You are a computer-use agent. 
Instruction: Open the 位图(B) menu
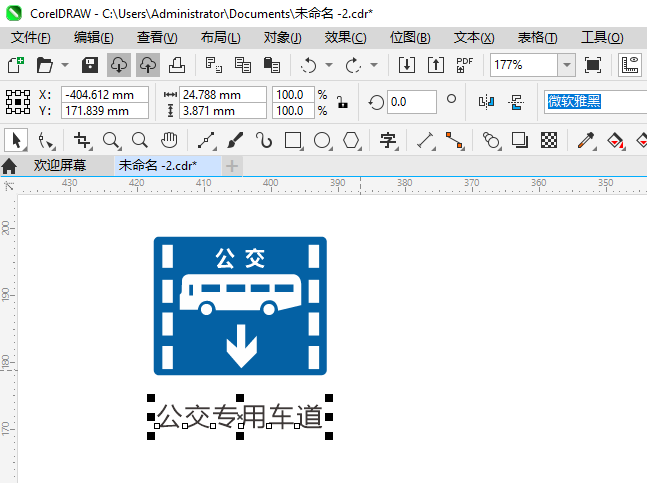click(410, 38)
